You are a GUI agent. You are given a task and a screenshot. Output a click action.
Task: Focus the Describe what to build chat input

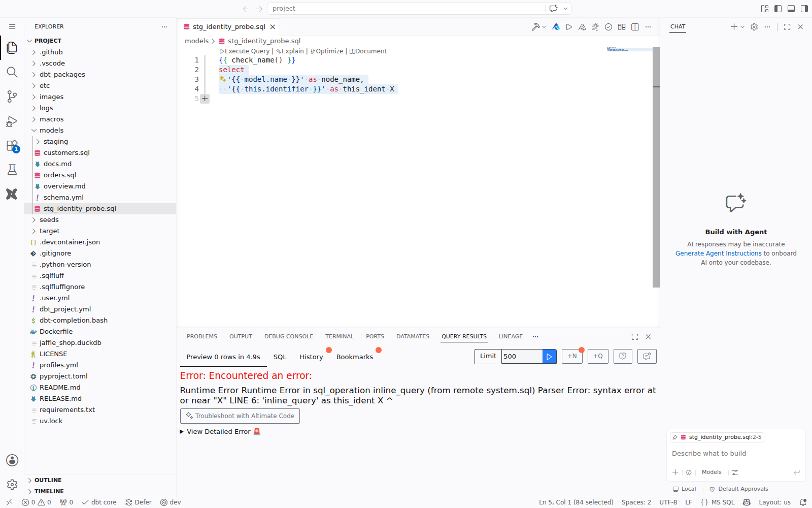(x=736, y=454)
